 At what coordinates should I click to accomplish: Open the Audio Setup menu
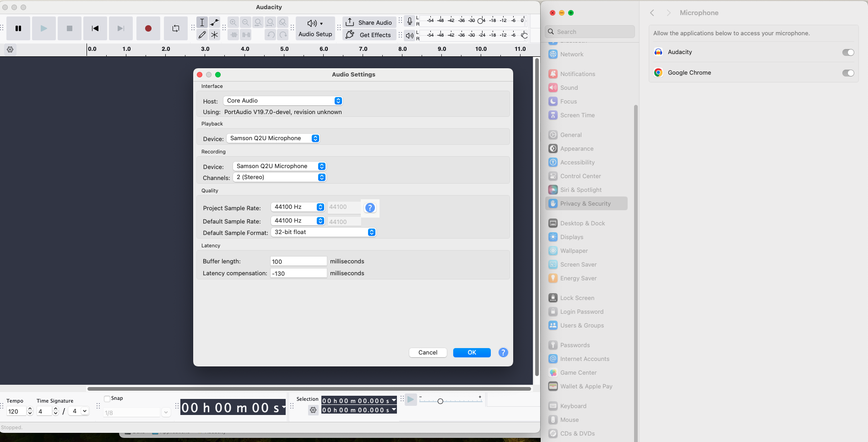coord(315,28)
